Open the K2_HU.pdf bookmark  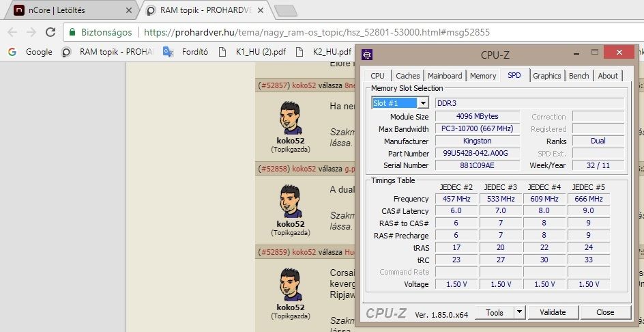click(323, 52)
